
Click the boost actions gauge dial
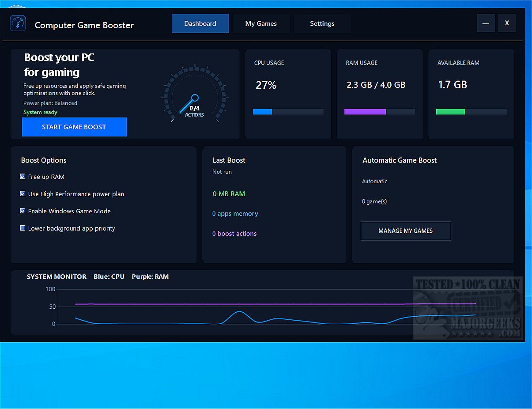pyautogui.click(x=194, y=95)
